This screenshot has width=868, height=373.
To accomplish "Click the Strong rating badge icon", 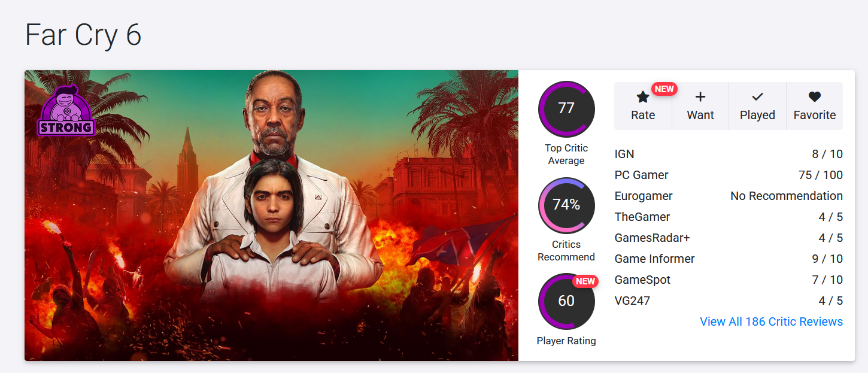I will tap(66, 111).
